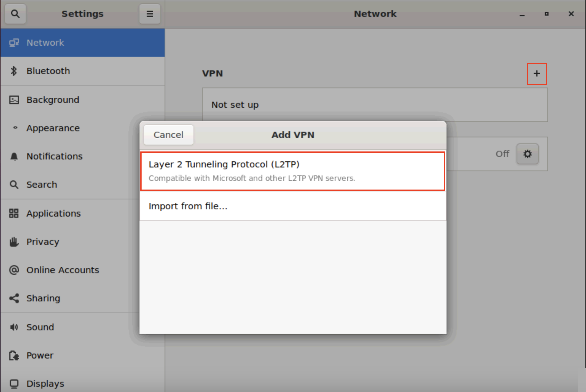The image size is (586, 392).
Task: Click the Sound speaker icon
Action: point(14,327)
